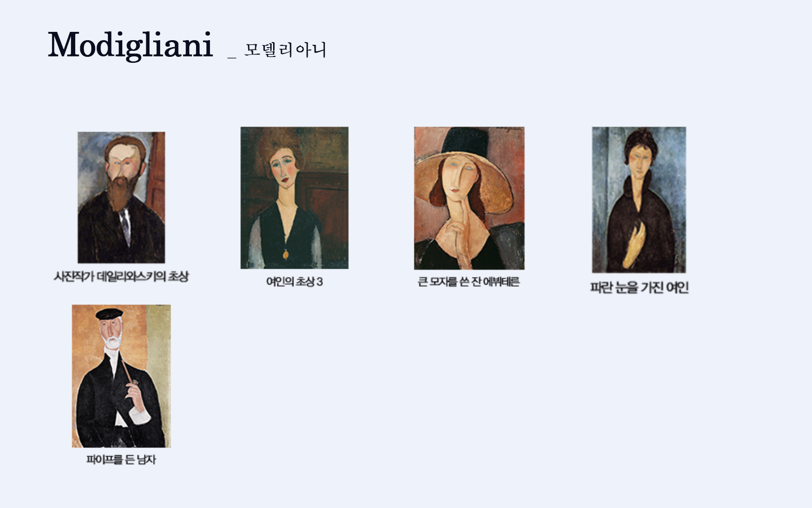The width and height of the screenshot is (812, 508).
Task: Click the caption 사진작가 데일리와스키의 초상
Action: tap(121, 277)
